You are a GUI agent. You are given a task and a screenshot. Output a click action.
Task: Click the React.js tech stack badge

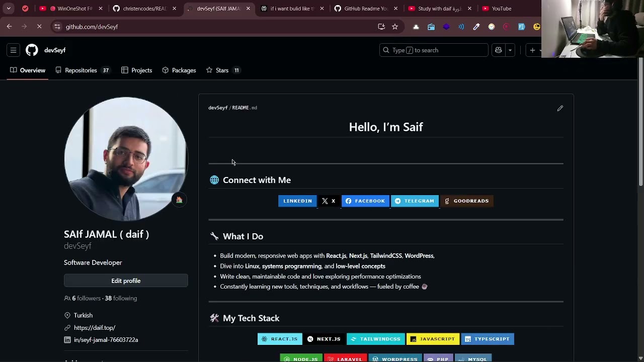[280, 339]
